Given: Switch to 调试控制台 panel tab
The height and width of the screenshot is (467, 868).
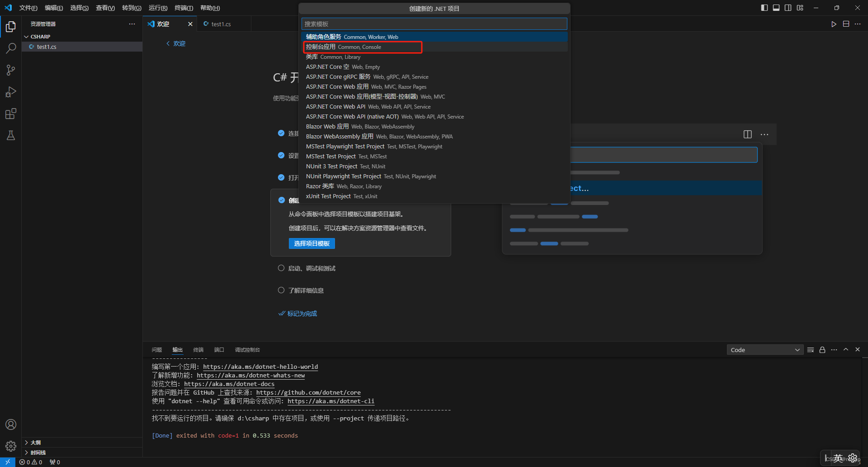Looking at the screenshot, I should pos(247,350).
